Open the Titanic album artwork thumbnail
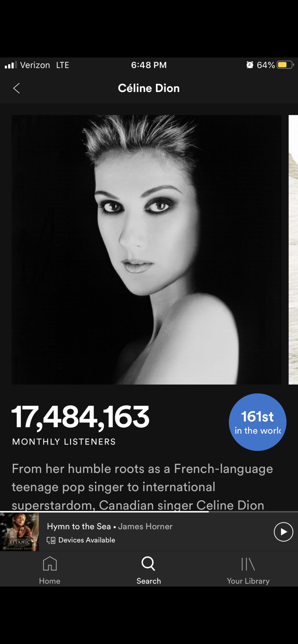The height and width of the screenshot is (644, 298). 19,532
